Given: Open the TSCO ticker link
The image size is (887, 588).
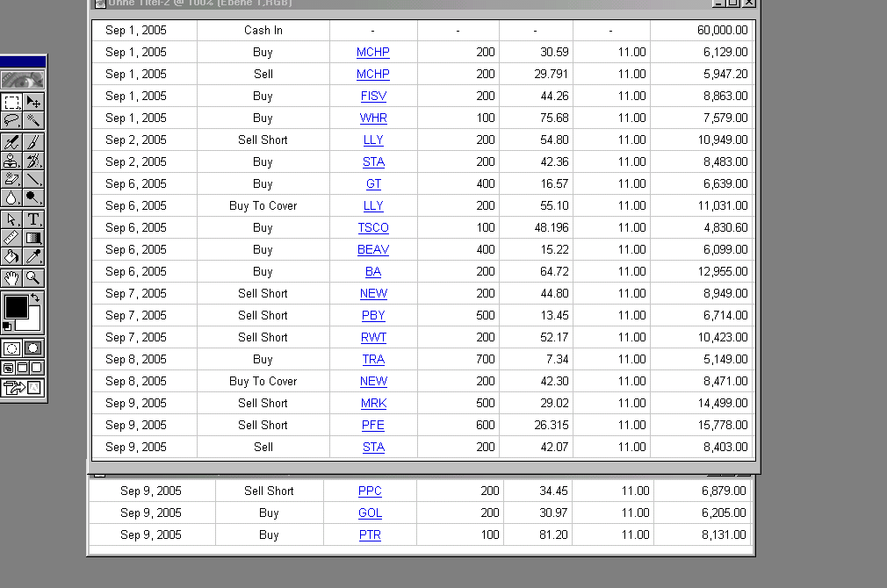Looking at the screenshot, I should [x=373, y=228].
